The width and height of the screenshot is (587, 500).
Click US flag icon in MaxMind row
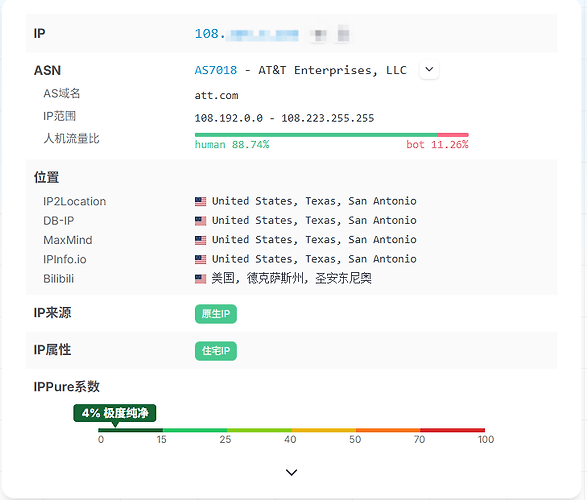[x=200, y=240]
